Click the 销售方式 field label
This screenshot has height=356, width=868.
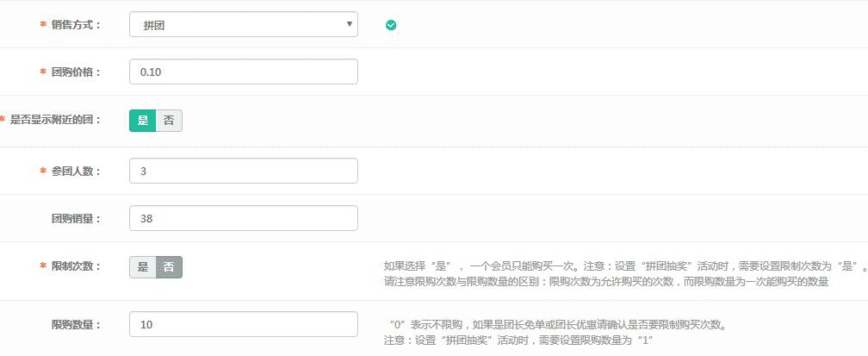76,24
